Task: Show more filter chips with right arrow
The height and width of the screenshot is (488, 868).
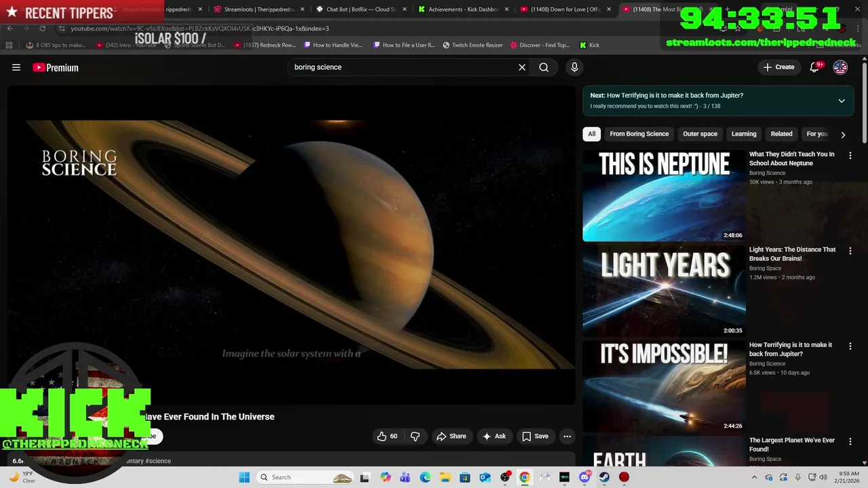Action: [x=843, y=134]
